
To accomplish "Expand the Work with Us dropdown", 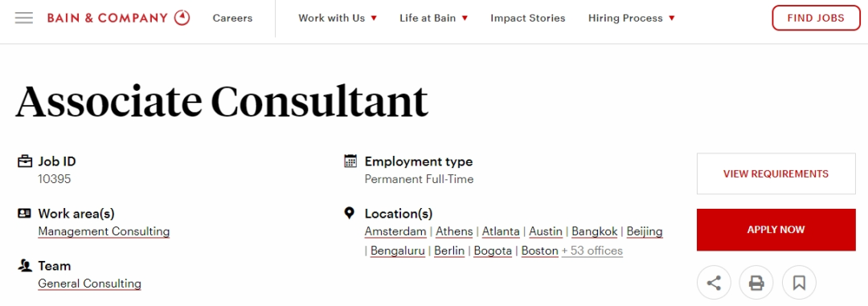I will (x=338, y=18).
